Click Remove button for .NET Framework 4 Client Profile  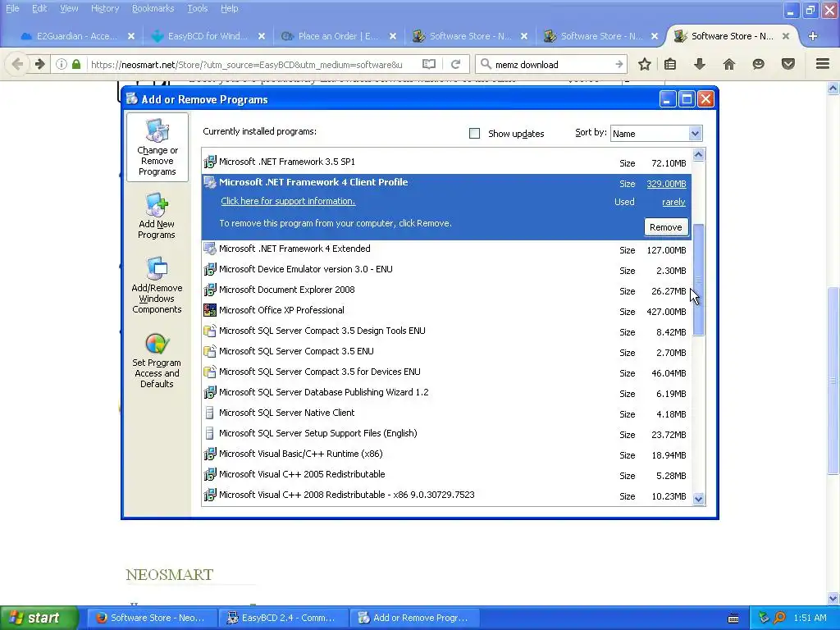[x=665, y=227]
